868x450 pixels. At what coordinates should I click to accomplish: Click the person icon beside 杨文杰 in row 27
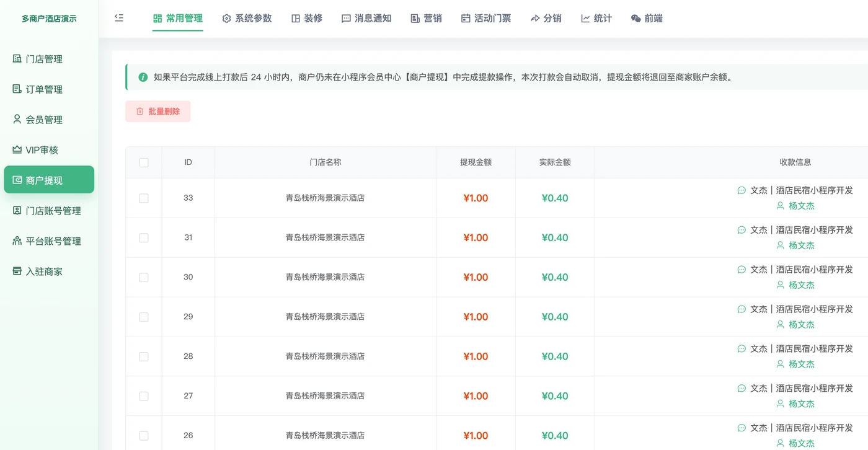(781, 404)
